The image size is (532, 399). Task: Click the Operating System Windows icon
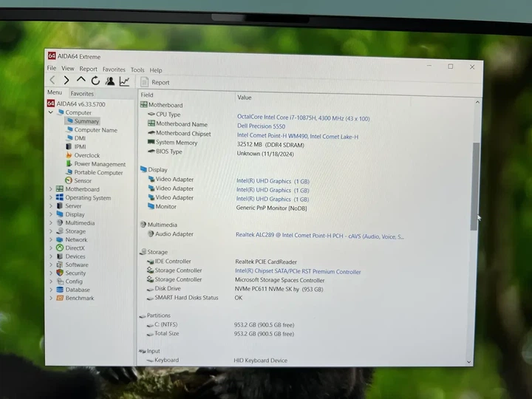coord(60,197)
